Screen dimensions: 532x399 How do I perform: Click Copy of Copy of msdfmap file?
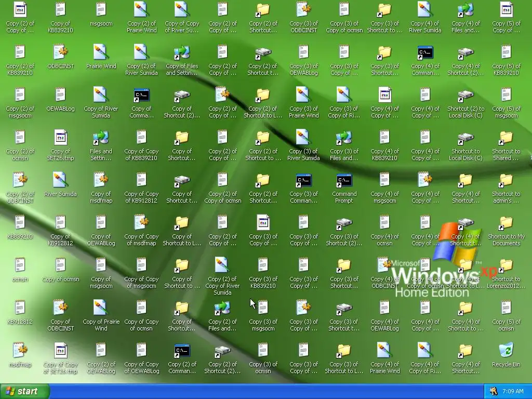141,222
